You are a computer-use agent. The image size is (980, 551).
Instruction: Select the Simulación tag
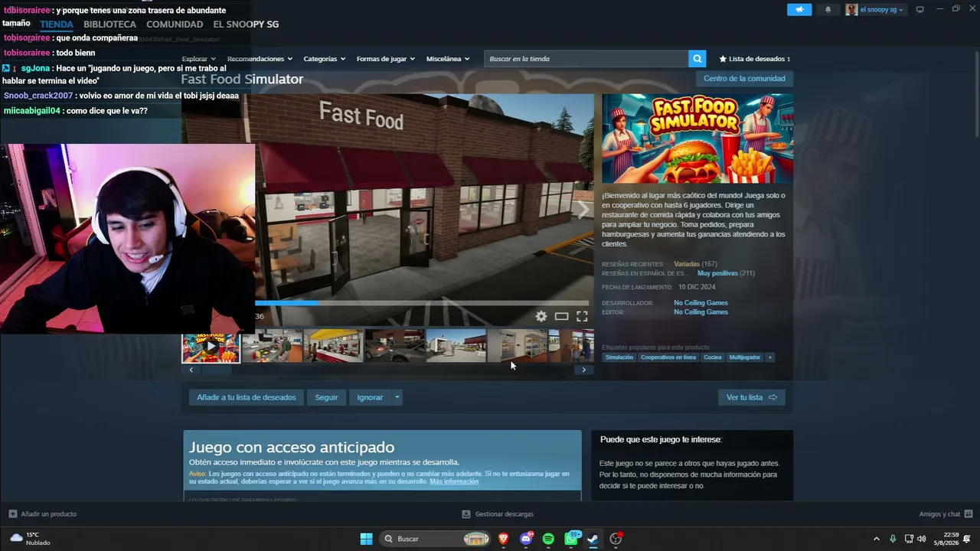[x=619, y=357]
